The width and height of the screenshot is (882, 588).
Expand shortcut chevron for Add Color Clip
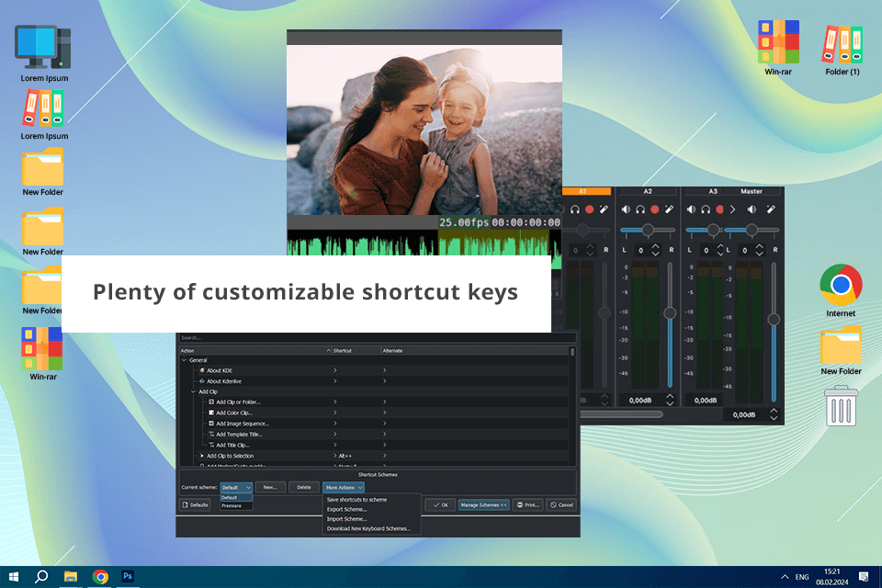[335, 413]
